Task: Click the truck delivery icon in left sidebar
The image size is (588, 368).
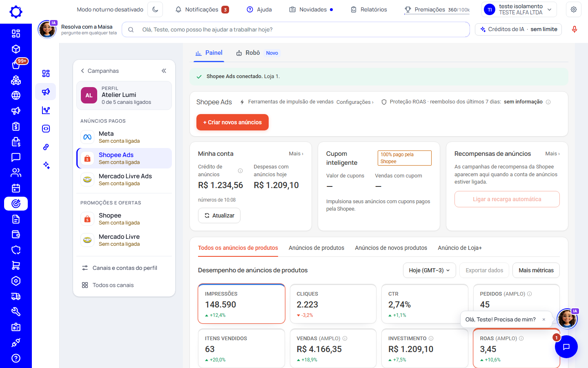Action: (16, 296)
